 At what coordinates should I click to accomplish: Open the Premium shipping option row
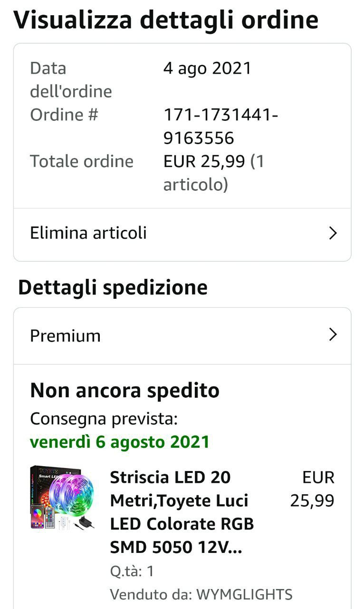pyautogui.click(x=182, y=336)
